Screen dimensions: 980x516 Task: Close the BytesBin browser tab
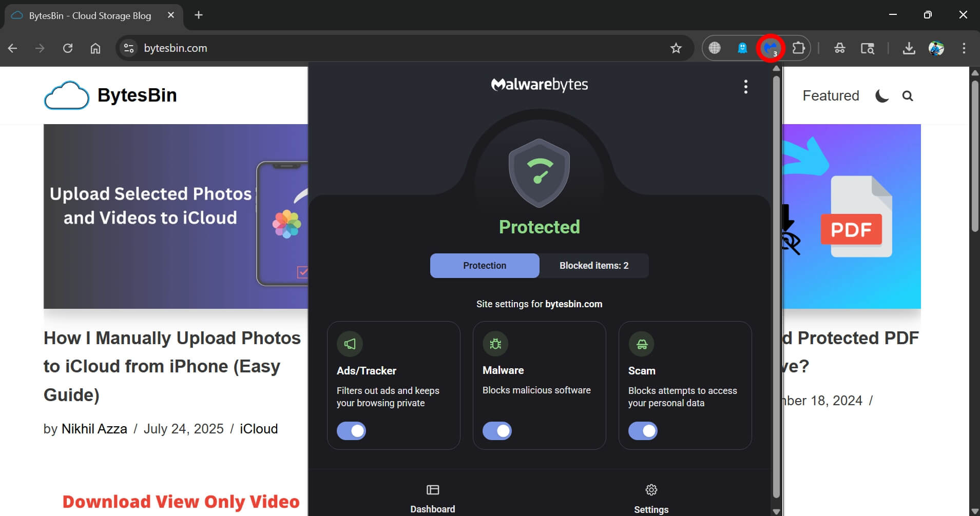(171, 15)
